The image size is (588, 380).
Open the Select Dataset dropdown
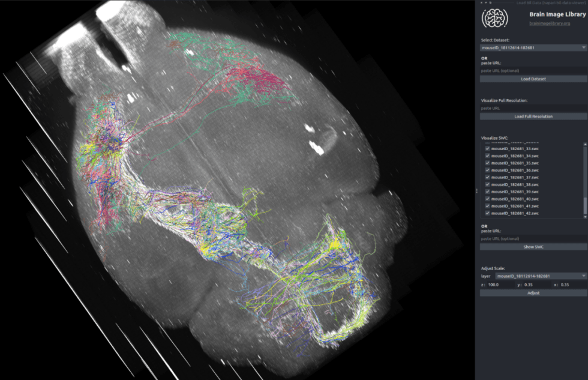point(533,47)
